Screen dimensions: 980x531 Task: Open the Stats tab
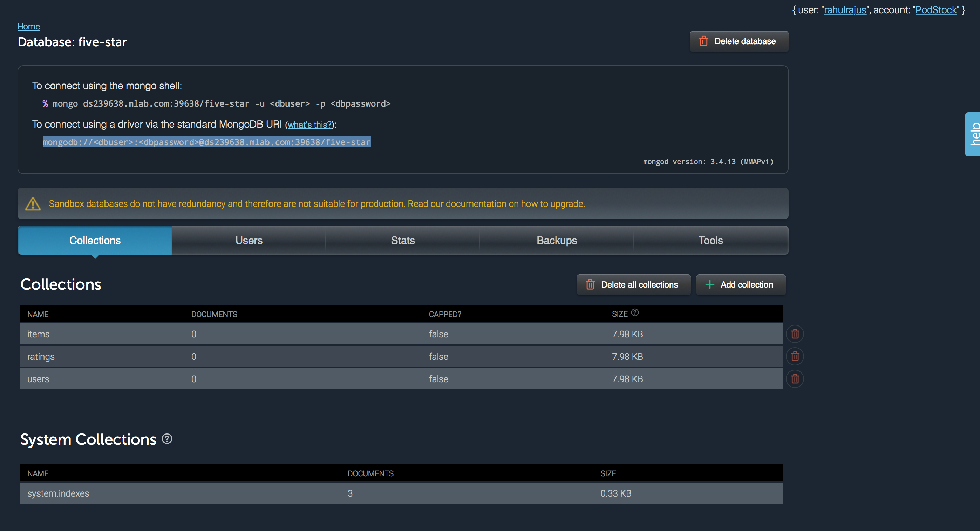coord(402,241)
